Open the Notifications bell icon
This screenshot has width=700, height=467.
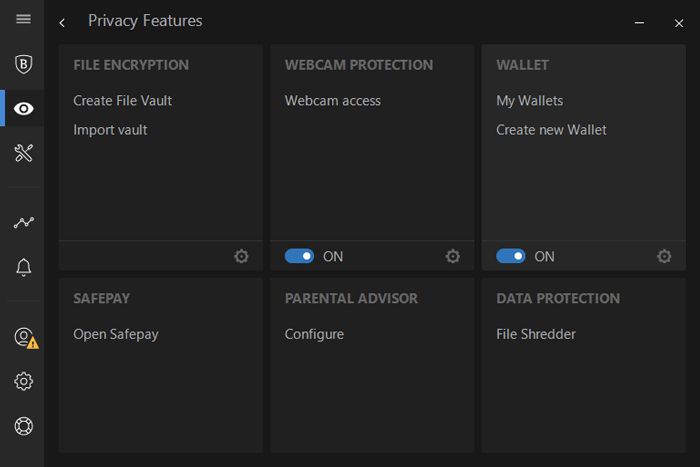click(24, 267)
